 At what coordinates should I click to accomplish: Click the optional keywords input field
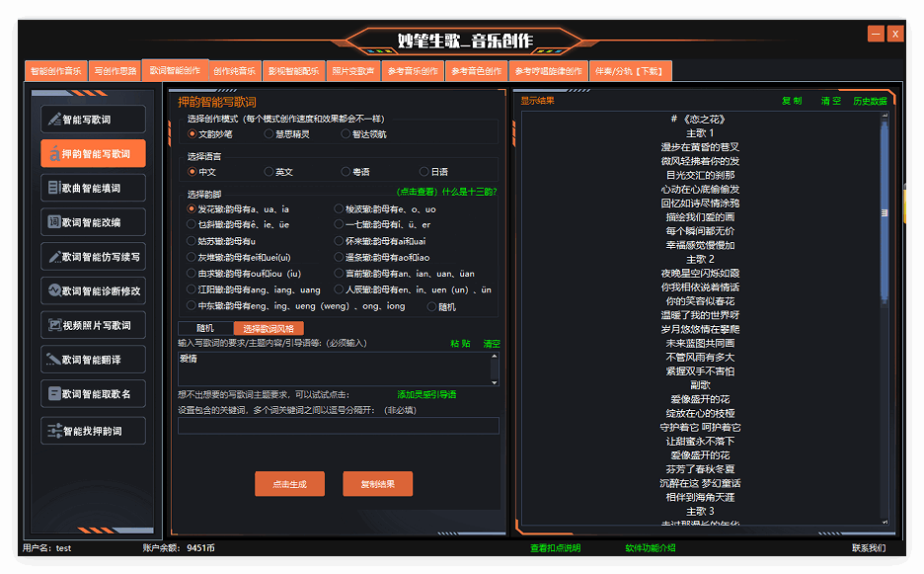(338, 426)
